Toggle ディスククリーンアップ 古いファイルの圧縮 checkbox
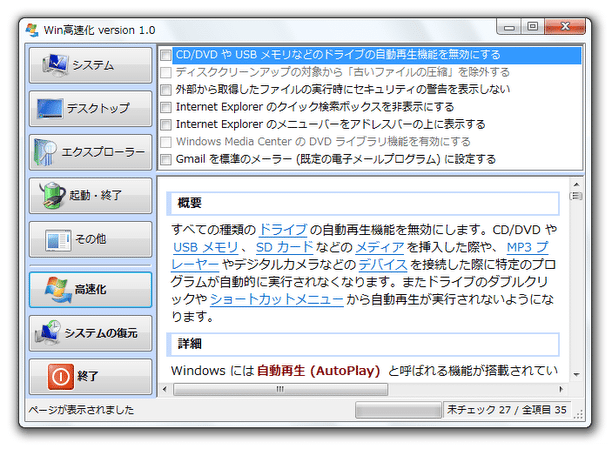The height and width of the screenshot is (449, 612). click(166, 73)
